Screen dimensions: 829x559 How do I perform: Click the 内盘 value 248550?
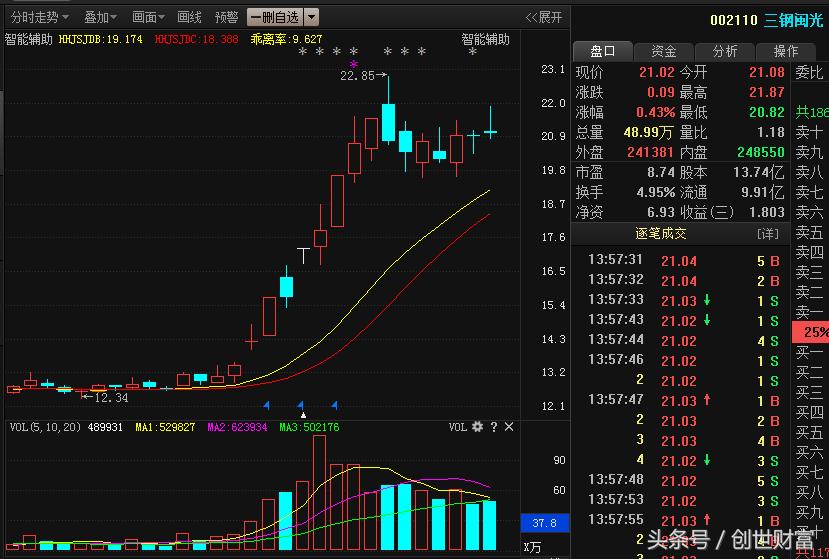click(761, 152)
